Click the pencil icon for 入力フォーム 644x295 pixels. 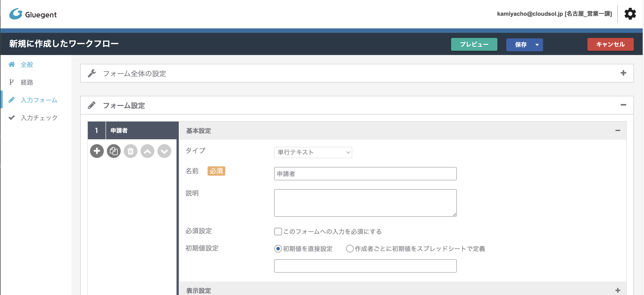click(12, 100)
